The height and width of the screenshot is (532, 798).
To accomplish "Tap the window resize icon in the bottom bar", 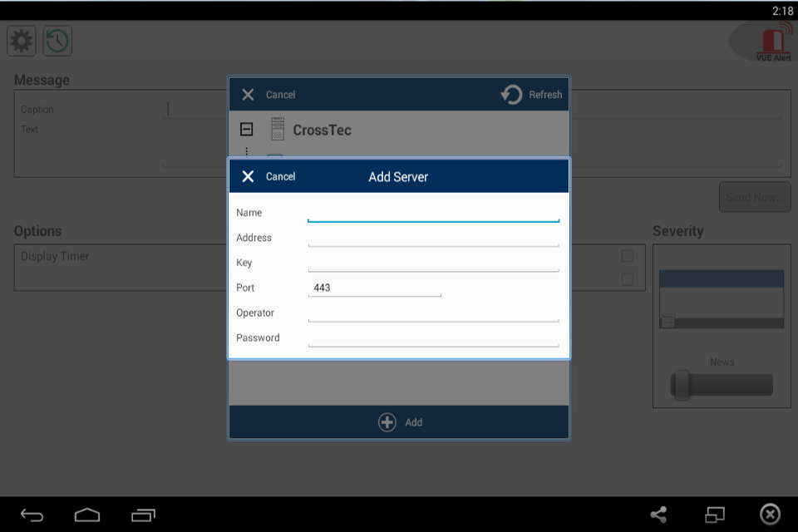I will (x=715, y=515).
